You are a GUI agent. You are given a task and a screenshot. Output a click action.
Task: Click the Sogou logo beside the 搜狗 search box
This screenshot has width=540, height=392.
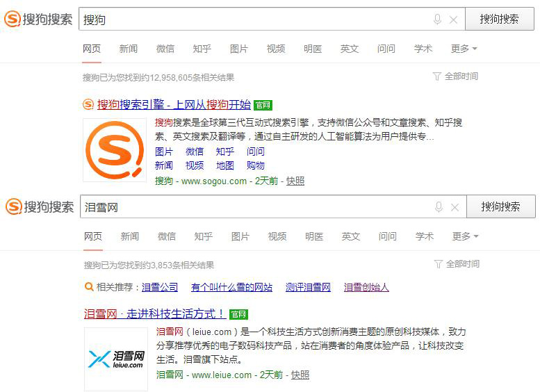(38, 19)
